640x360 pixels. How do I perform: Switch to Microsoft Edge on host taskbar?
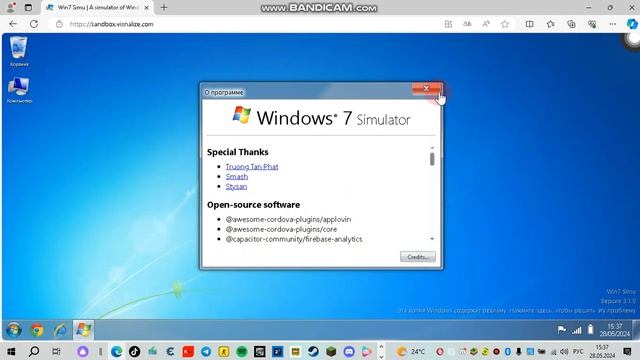tap(116, 351)
